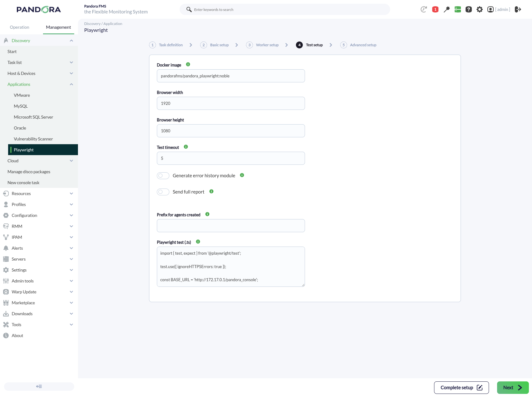Show Docker image info tooltip icon
Image resolution: width=532 pixels, height=397 pixels.
pyautogui.click(x=188, y=64)
